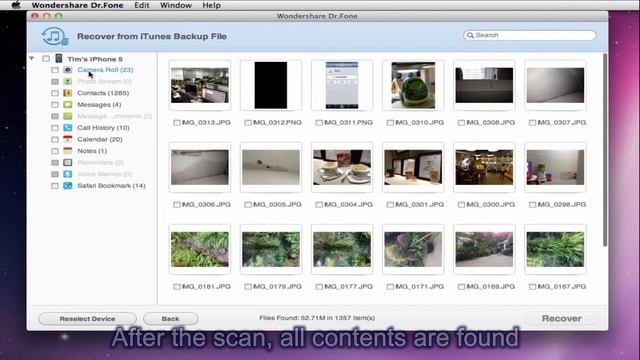The height and width of the screenshot is (360, 640).
Task: Check the IMG_0312.PNG checkbox
Action: point(248,122)
